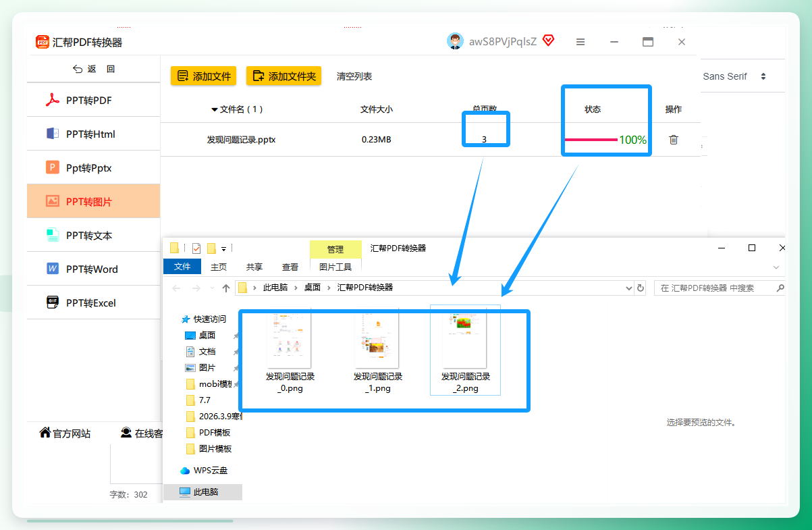Click the 添加文件夹 folder icon
812x530 pixels.
258,76
